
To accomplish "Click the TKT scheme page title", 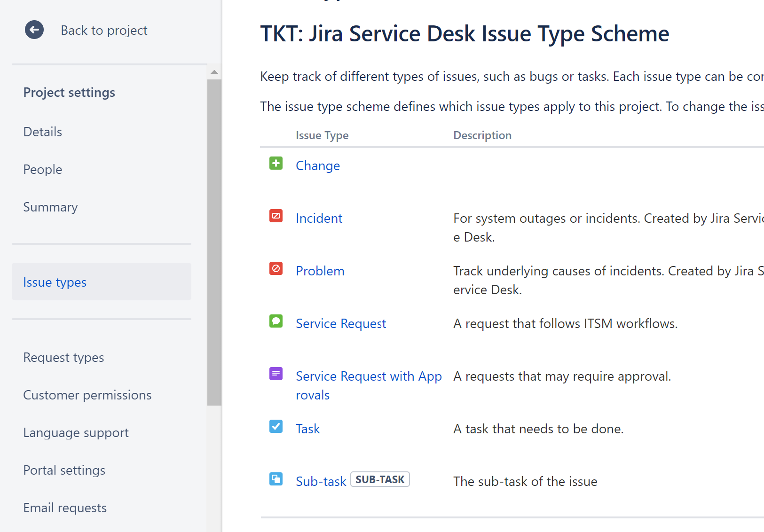I will tap(465, 34).
